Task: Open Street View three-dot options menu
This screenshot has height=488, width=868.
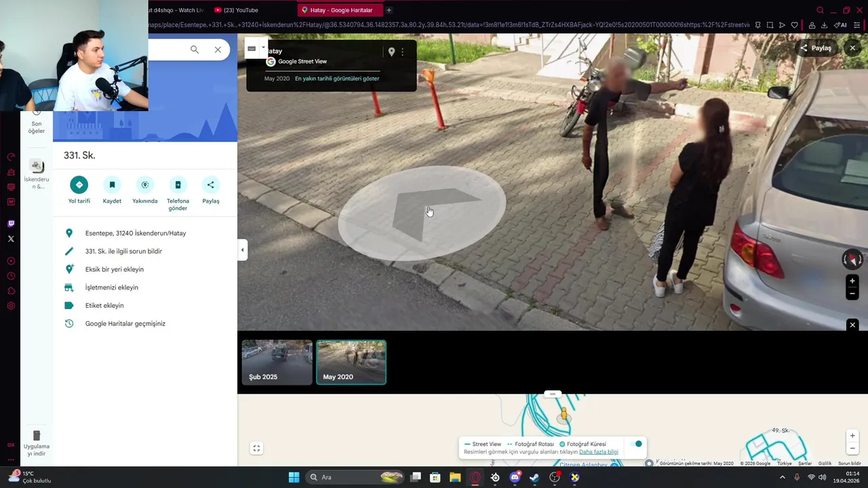Action: (x=402, y=52)
